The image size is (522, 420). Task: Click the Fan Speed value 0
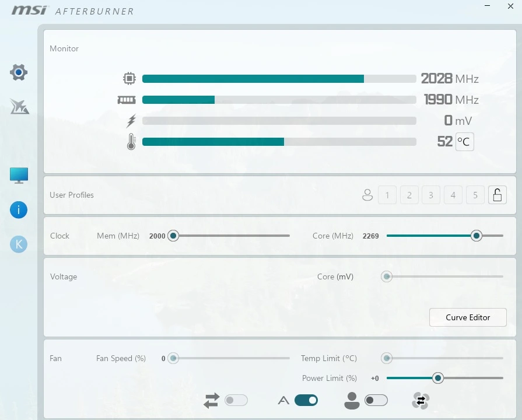[163, 359]
